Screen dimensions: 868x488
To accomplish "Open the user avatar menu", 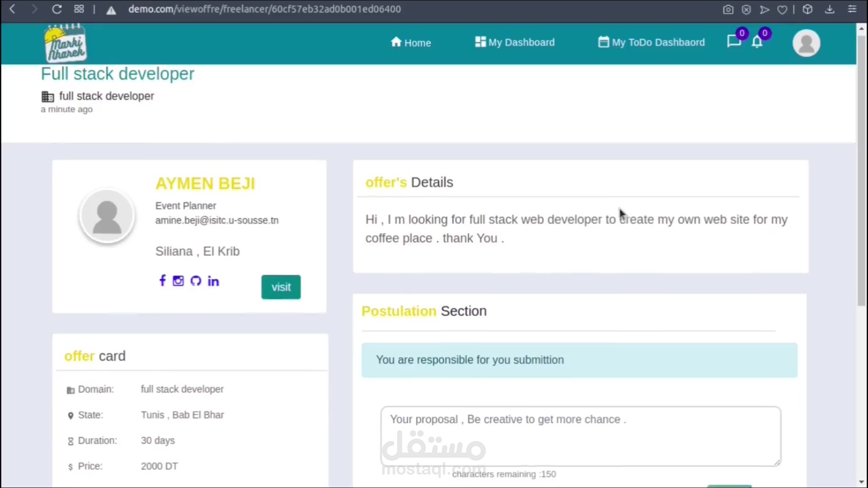I will pyautogui.click(x=806, y=43).
